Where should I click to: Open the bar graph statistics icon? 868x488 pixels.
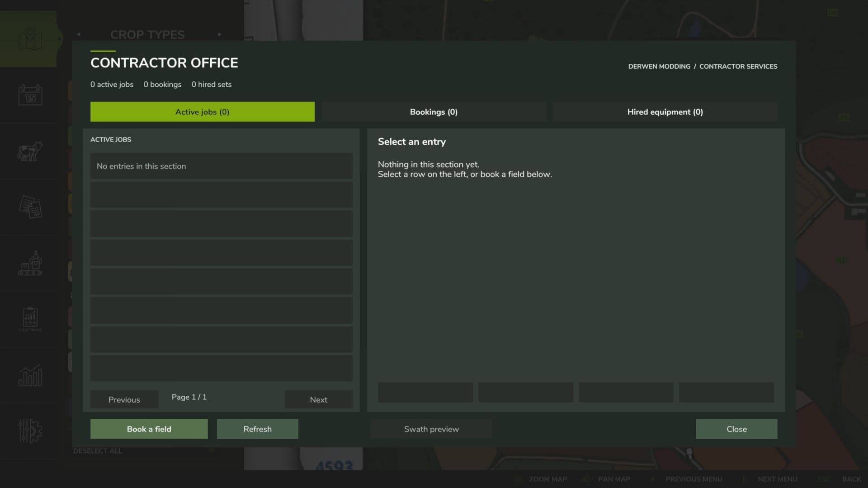point(30,375)
